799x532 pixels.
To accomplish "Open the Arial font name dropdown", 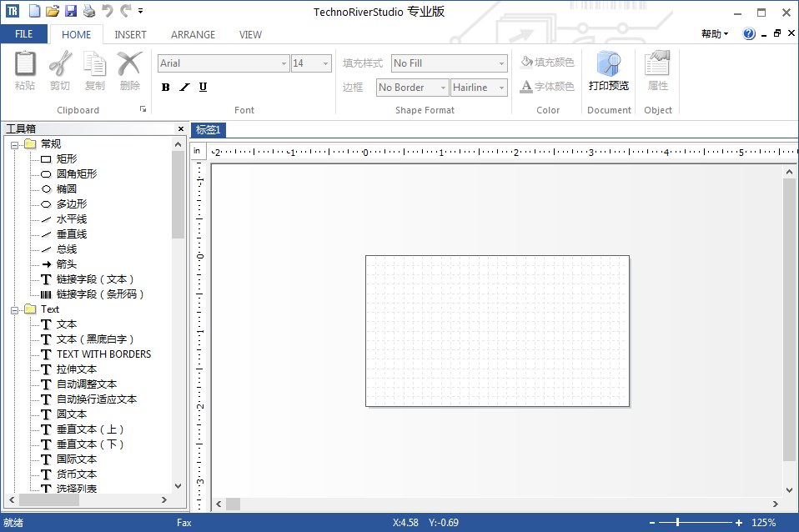I will click(x=284, y=63).
